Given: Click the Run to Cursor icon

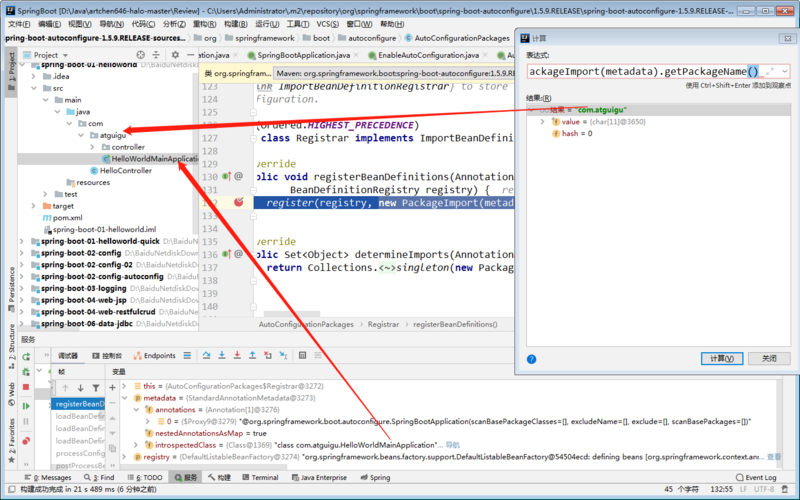Looking at the screenshot, I should pos(284,356).
